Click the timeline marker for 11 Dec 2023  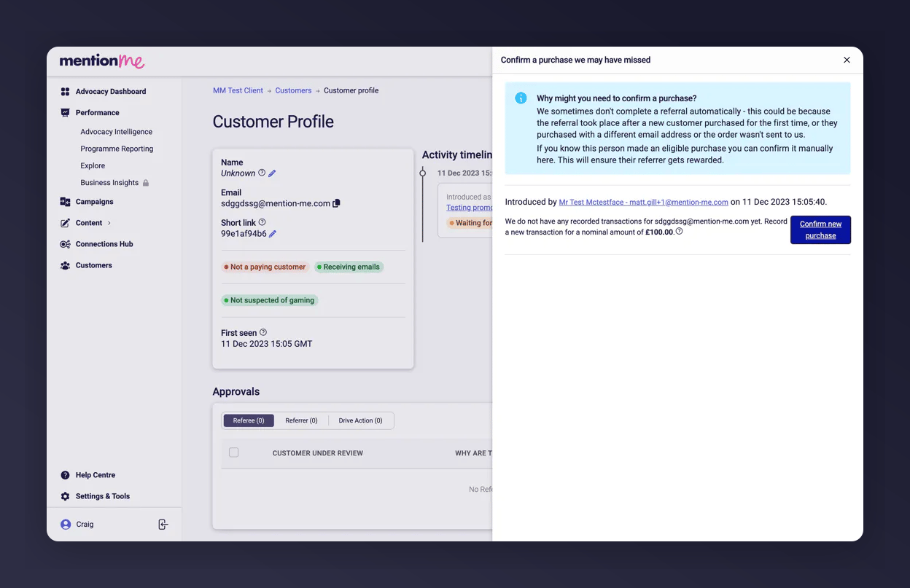click(422, 173)
